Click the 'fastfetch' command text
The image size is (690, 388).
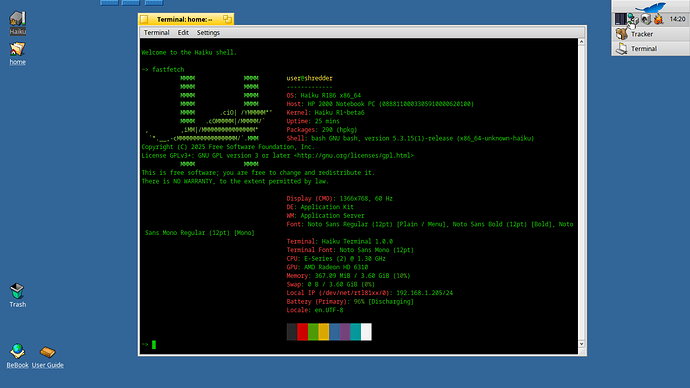(x=168, y=70)
